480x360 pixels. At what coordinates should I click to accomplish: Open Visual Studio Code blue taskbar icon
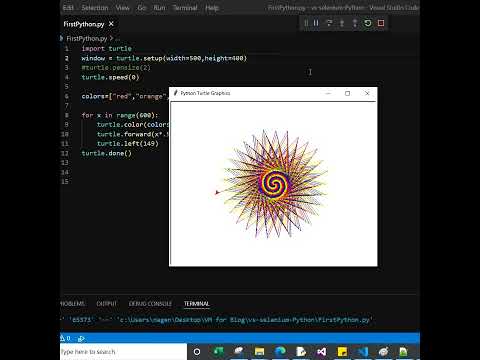pyautogui.click(x=363, y=352)
